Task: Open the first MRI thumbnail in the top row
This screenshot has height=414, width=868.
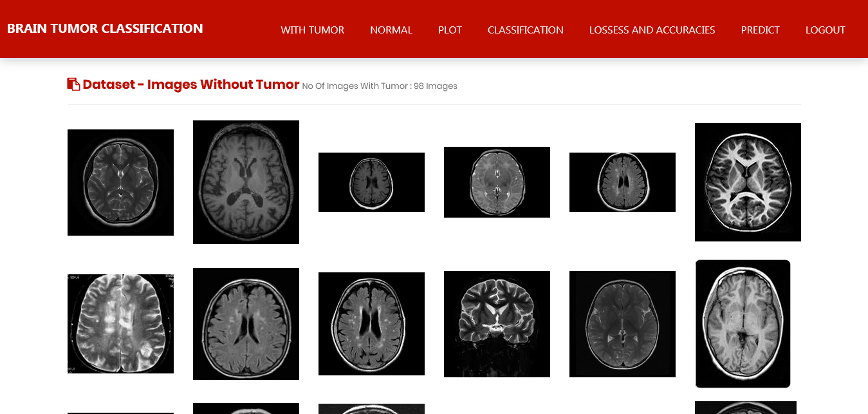Action: (120, 182)
